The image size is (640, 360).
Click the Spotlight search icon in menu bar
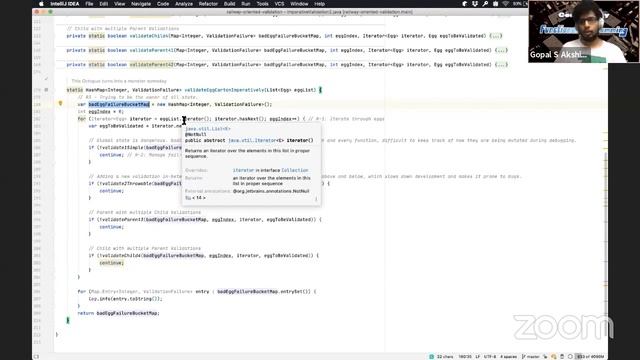click(485, 4)
